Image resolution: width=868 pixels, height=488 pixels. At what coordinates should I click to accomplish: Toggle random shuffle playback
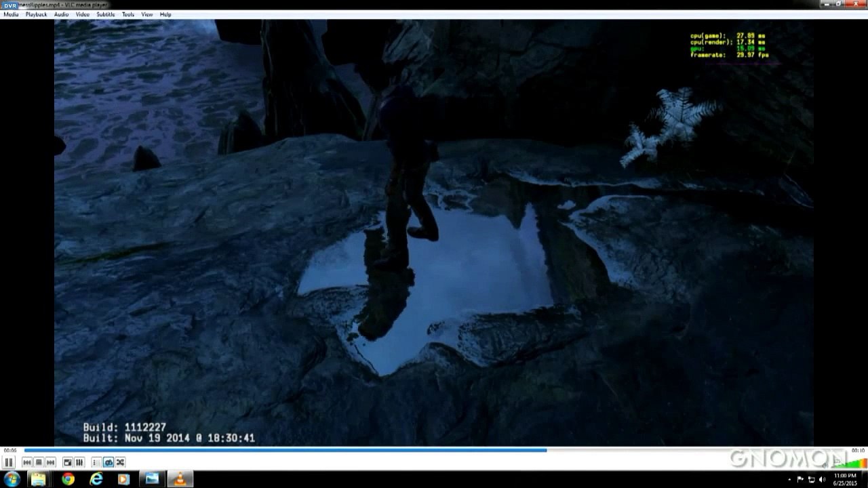(120, 462)
